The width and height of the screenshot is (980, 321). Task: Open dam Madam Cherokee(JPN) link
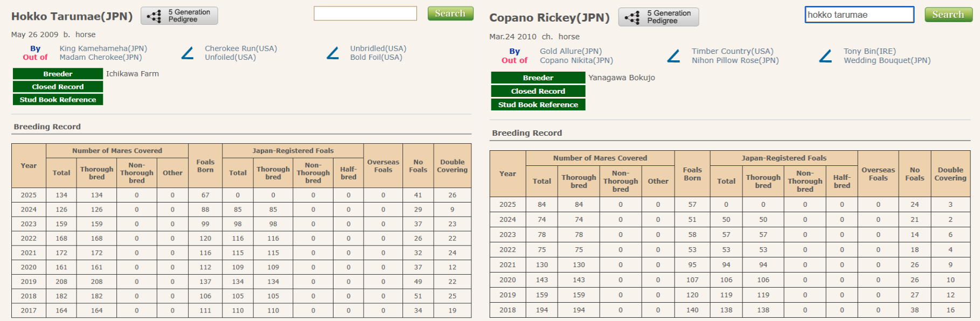(101, 57)
